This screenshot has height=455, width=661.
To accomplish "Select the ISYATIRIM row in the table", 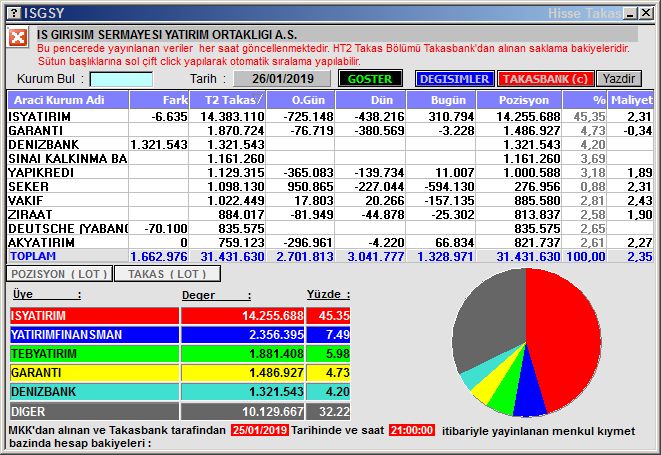I will click(330, 116).
